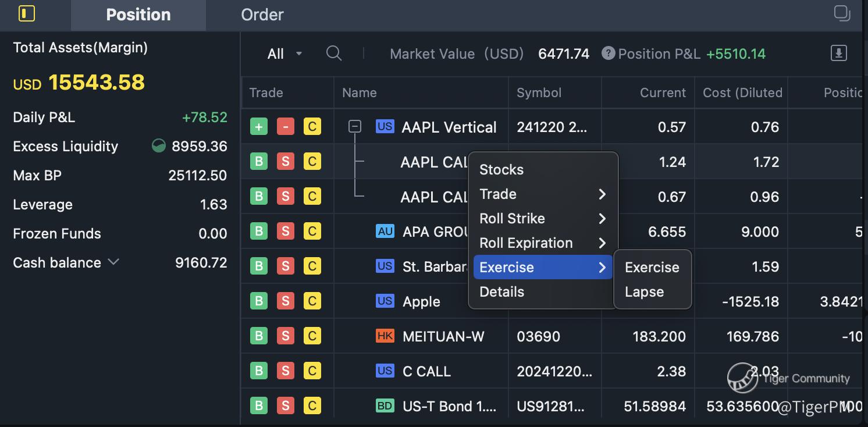Screen dimensions: 868x427
Task: Click the Max BP value 25112.50
Action: point(198,175)
